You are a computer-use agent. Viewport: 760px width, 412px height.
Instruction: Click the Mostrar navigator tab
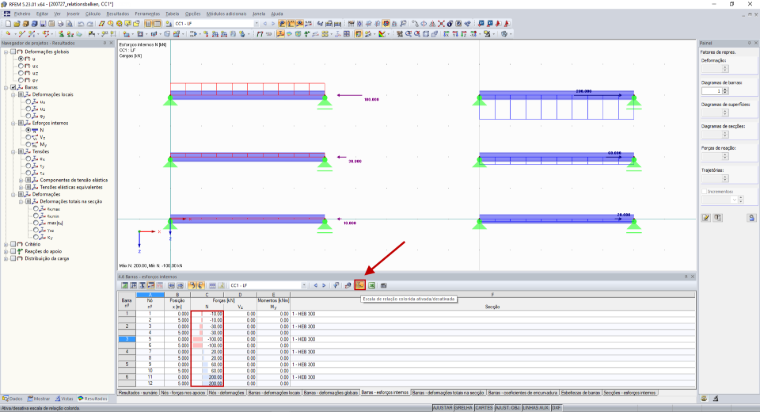[39, 398]
